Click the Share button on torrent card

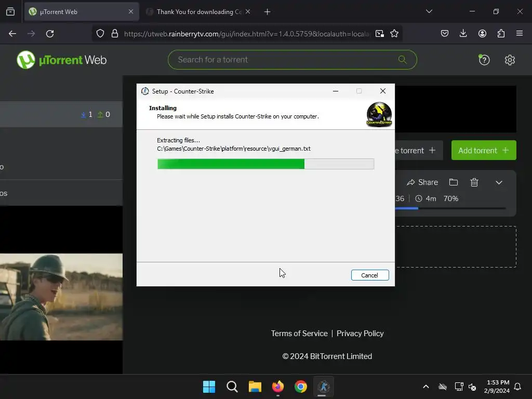tap(422, 182)
